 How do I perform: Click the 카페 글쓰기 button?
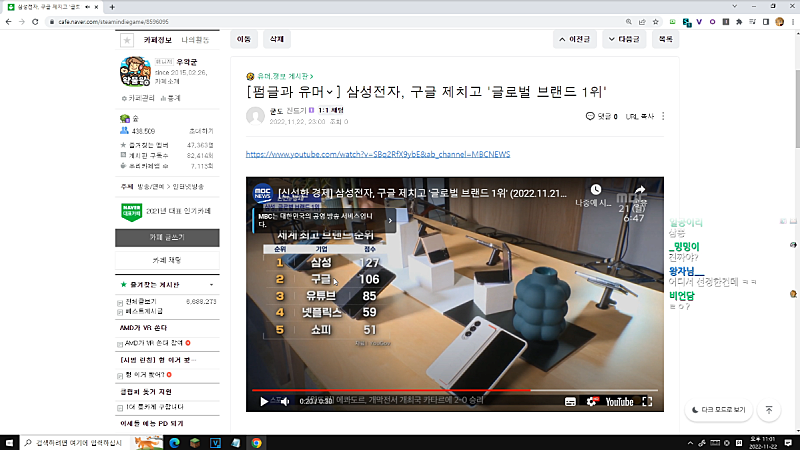point(165,237)
